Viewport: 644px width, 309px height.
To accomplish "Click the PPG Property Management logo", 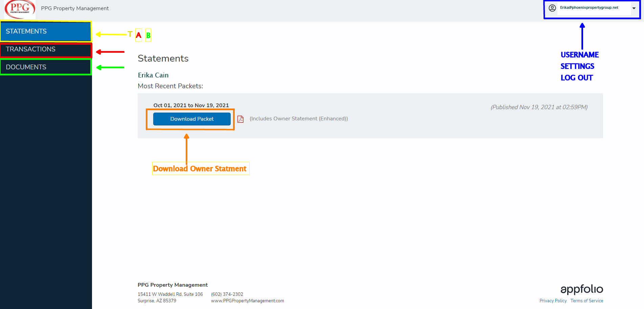I will (20, 9).
